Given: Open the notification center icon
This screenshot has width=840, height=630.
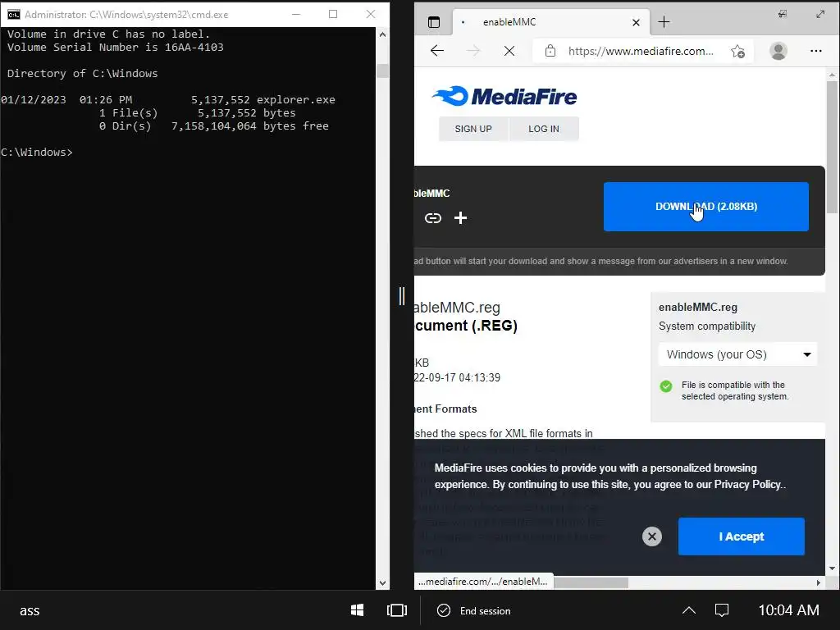Looking at the screenshot, I should 722,610.
